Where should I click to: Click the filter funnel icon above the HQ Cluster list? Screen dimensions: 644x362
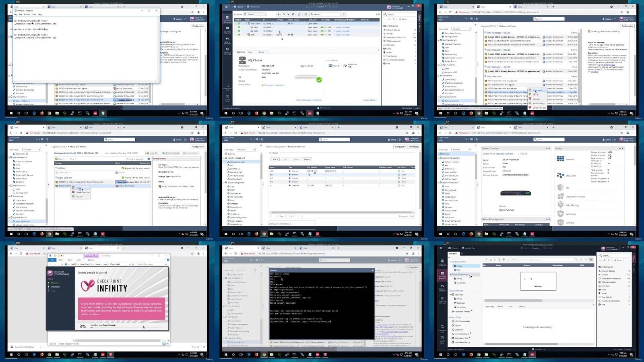point(344,14)
